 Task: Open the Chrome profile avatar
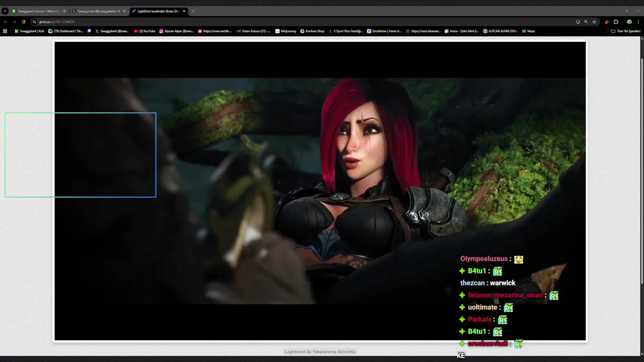(x=629, y=22)
